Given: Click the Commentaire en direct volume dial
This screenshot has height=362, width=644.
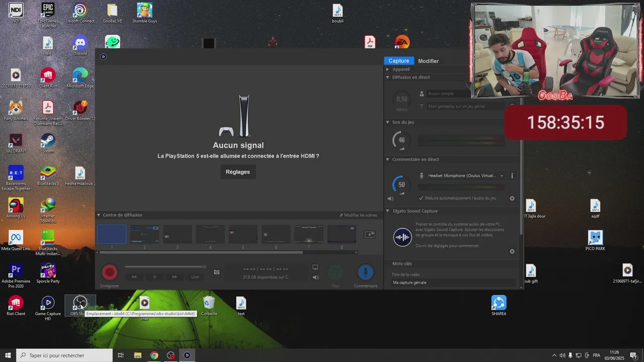Looking at the screenshot, I should coord(401,185).
